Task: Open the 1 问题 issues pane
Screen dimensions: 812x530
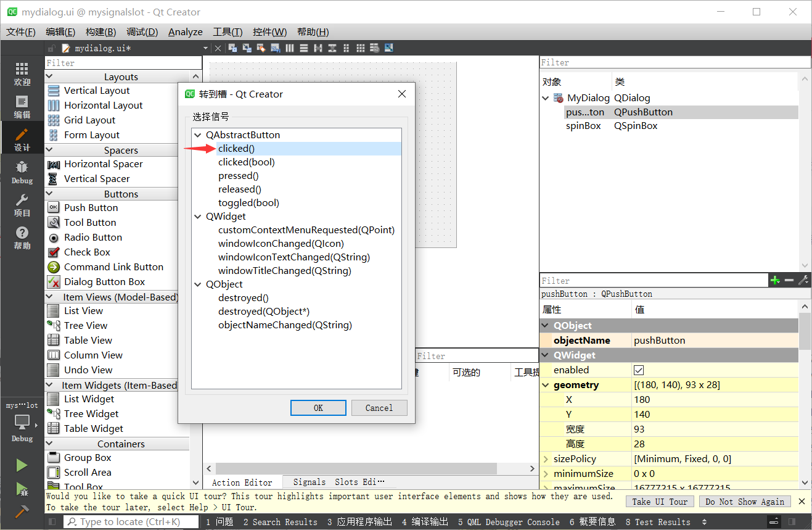Action: click(219, 522)
